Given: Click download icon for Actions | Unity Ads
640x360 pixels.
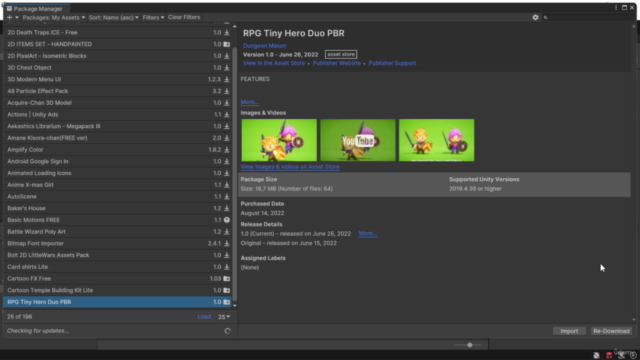Looking at the screenshot, I should pos(227,115).
